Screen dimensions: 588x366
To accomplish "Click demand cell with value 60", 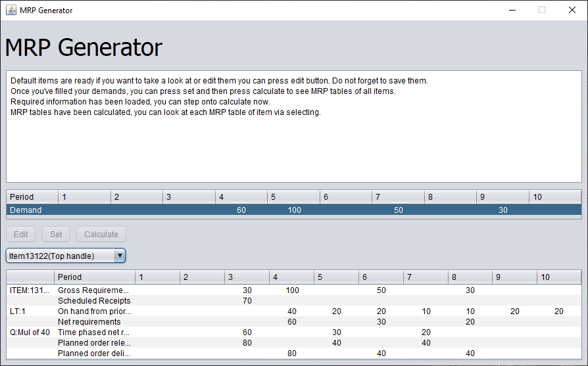I will [241, 210].
